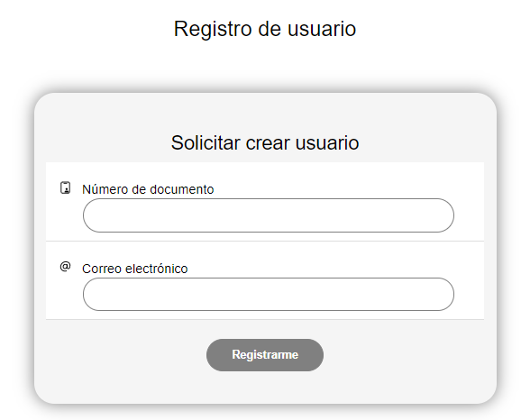
Task: Click the Correo electrónico label
Action: coord(135,269)
